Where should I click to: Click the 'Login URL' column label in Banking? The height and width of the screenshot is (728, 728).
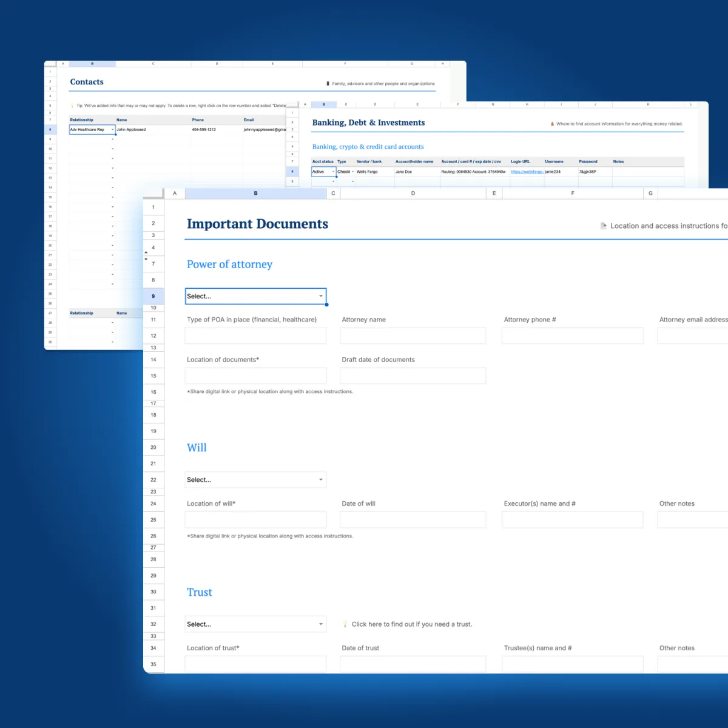coord(520,161)
